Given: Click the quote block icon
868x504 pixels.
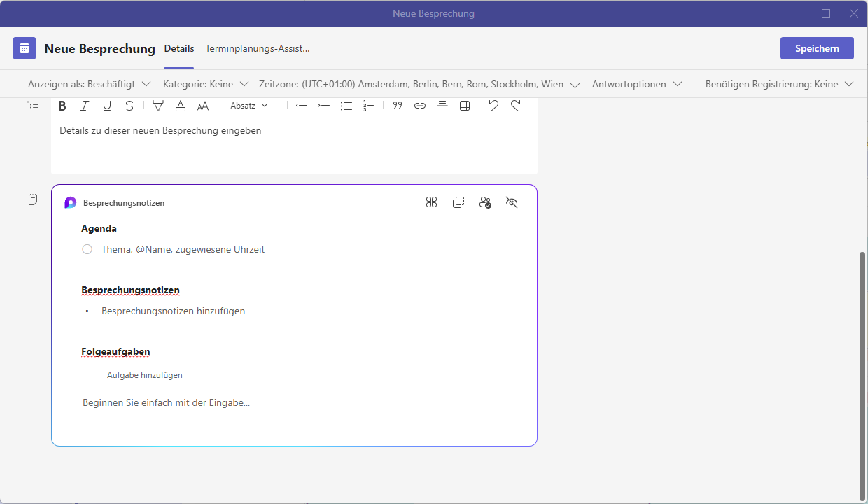Looking at the screenshot, I should click(x=398, y=106).
